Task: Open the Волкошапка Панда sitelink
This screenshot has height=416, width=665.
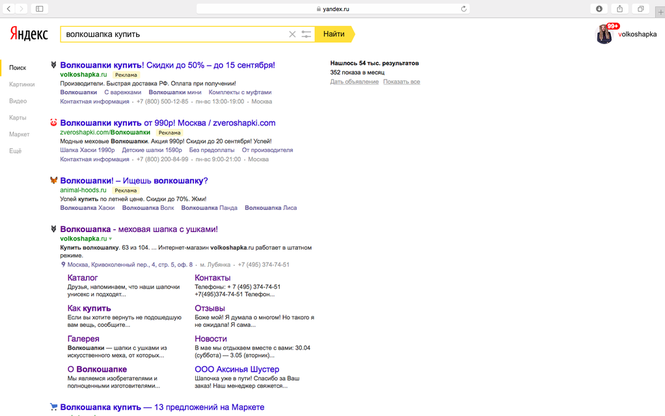Action: [x=209, y=207]
